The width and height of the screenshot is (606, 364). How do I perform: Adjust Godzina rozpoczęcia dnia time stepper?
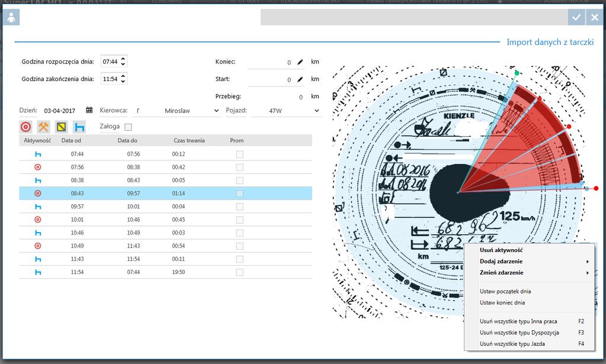123,62
